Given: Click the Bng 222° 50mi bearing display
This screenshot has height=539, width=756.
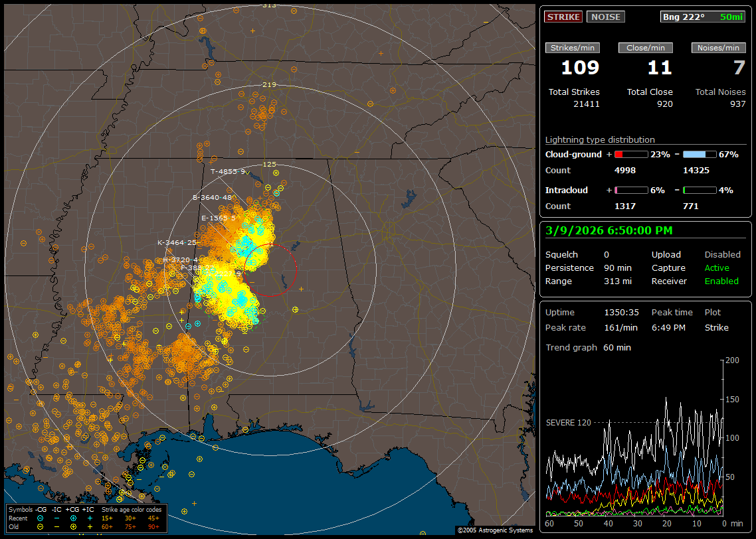Looking at the screenshot, I should click(x=703, y=17).
